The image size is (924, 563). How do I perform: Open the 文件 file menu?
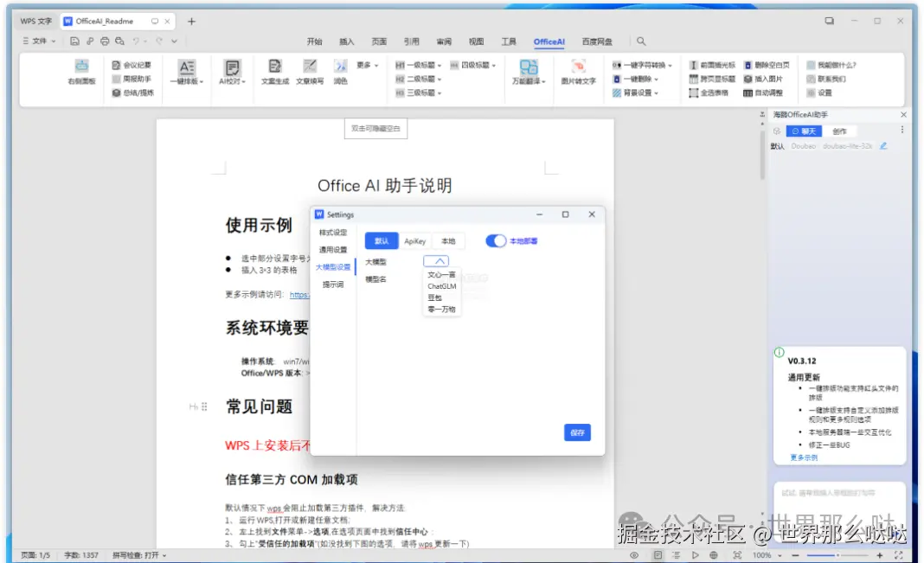(39, 42)
